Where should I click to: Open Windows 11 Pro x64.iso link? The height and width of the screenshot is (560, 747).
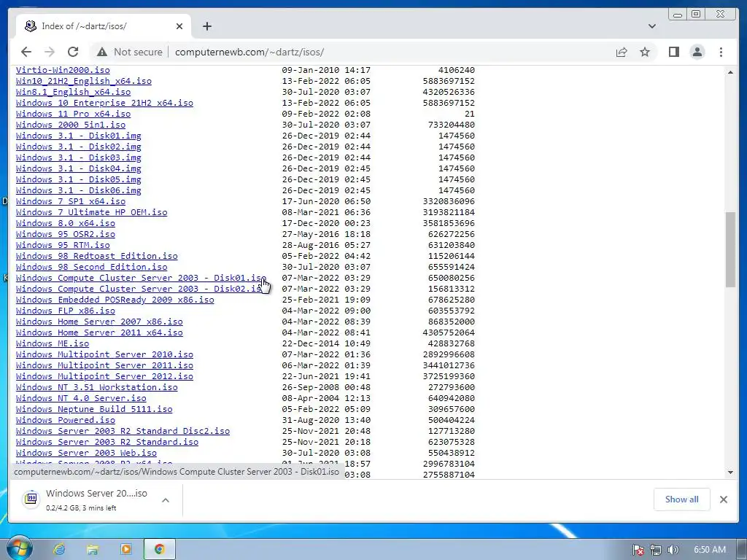[x=74, y=114]
